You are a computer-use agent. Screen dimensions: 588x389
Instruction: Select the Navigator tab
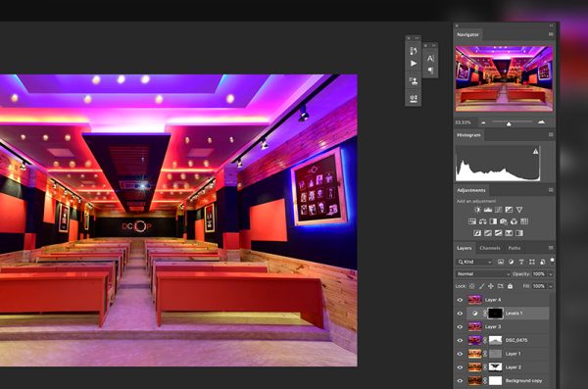coord(467,34)
